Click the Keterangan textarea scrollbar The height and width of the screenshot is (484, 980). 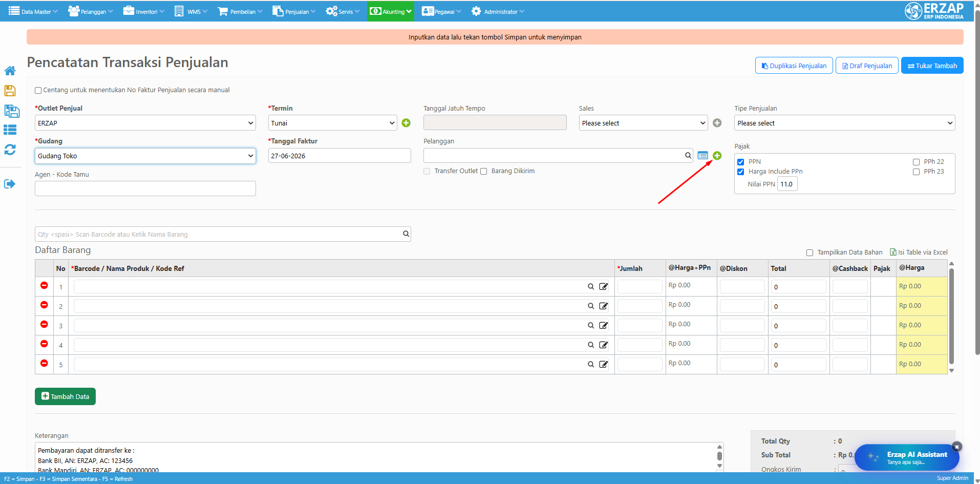[x=719, y=456]
